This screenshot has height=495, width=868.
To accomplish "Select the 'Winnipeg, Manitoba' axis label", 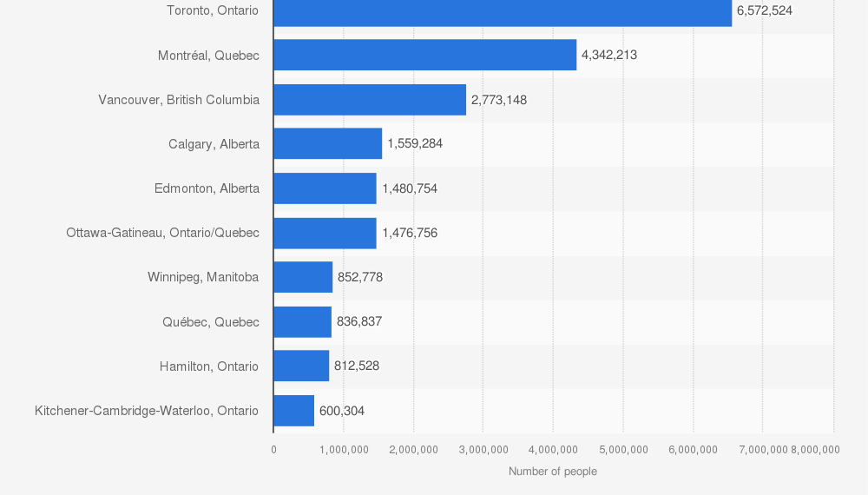I will pyautogui.click(x=203, y=277).
